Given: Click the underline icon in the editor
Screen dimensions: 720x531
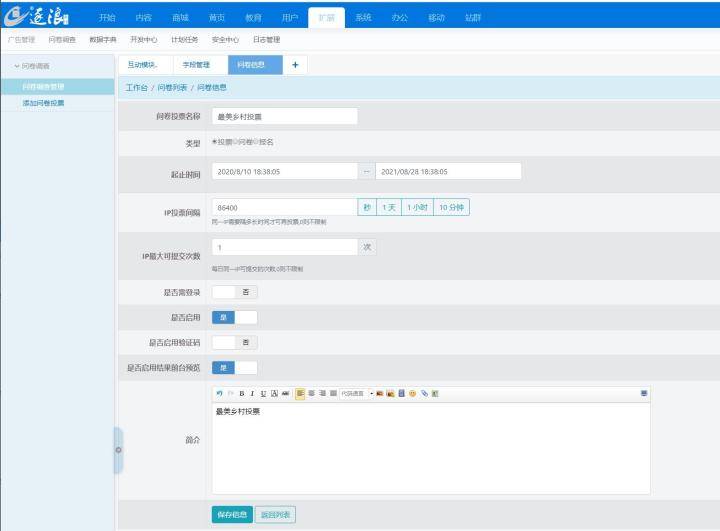Looking at the screenshot, I should point(263,394).
